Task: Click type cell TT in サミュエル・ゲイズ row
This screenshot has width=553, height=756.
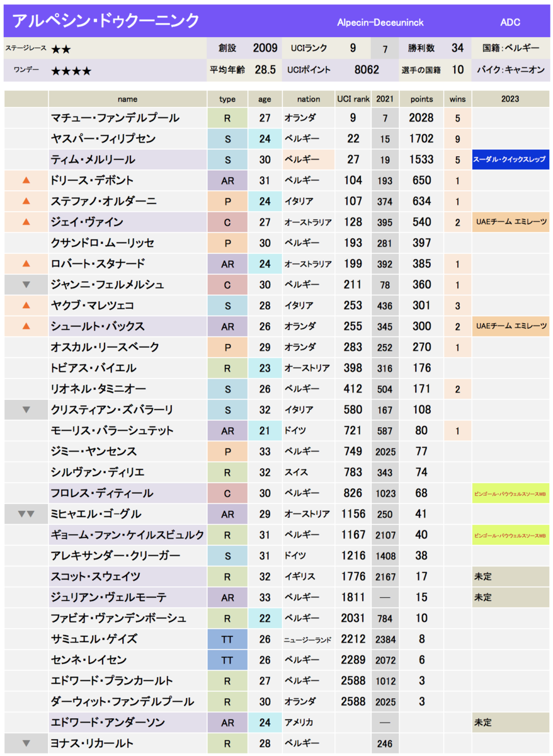Action: point(227,639)
